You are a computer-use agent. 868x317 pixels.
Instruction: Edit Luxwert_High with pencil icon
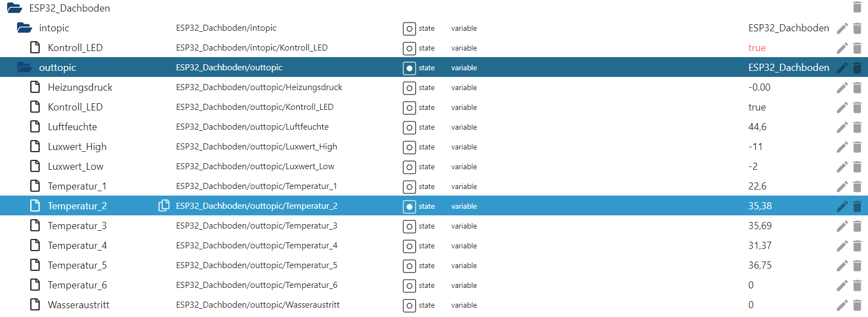[x=842, y=147]
